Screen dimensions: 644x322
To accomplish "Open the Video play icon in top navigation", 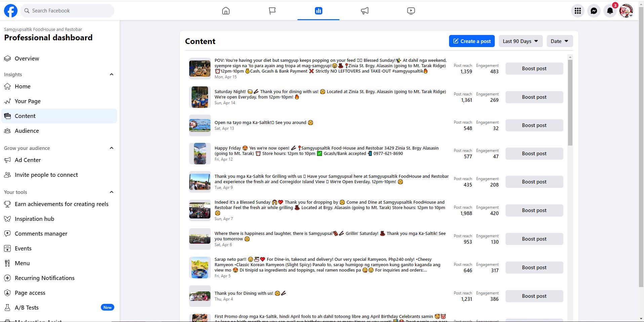I will tap(411, 11).
